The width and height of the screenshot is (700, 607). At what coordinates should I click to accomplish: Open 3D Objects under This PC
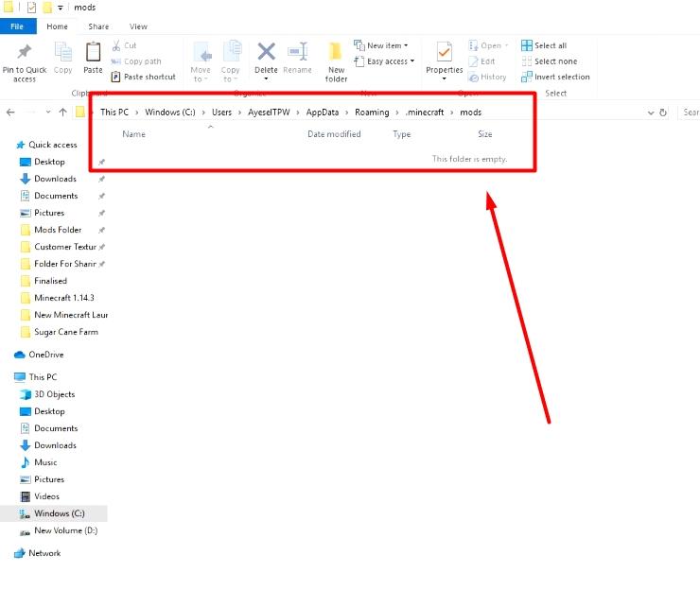click(47, 394)
